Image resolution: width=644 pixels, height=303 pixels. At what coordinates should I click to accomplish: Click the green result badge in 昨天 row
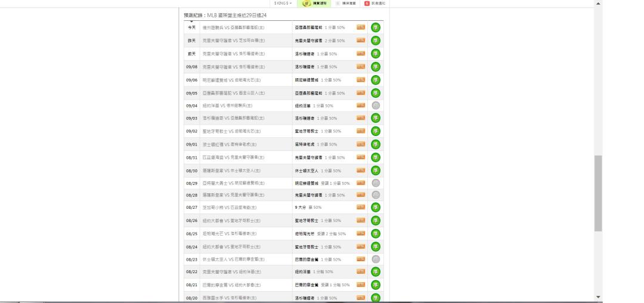click(x=376, y=41)
